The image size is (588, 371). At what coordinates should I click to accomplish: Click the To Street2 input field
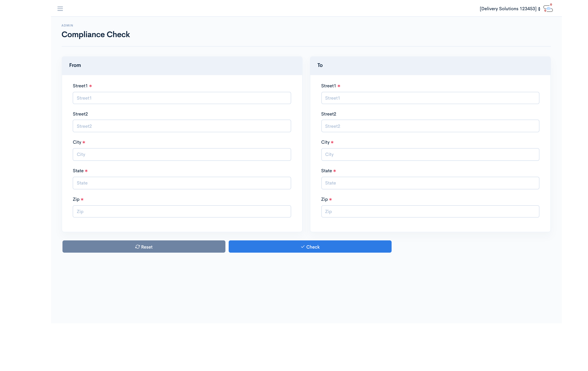(430, 126)
